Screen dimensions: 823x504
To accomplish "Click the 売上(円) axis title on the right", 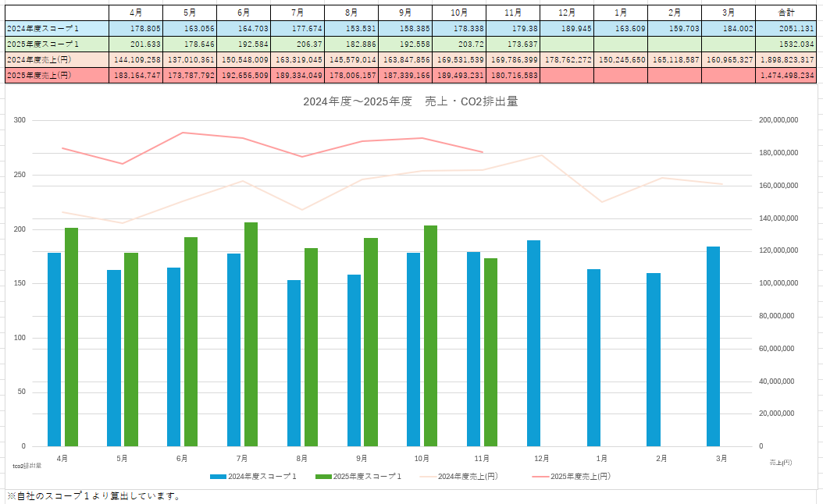I will (781, 463).
